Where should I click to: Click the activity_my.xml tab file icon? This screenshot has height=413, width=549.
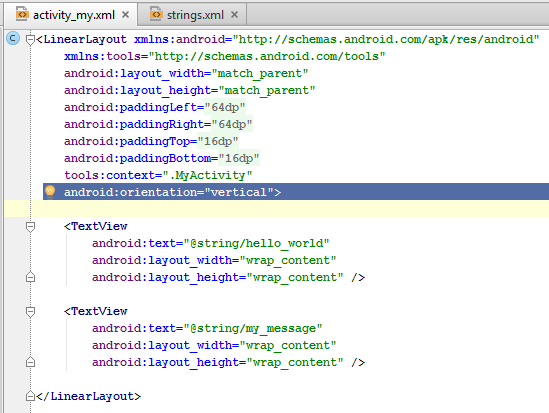tap(22, 14)
